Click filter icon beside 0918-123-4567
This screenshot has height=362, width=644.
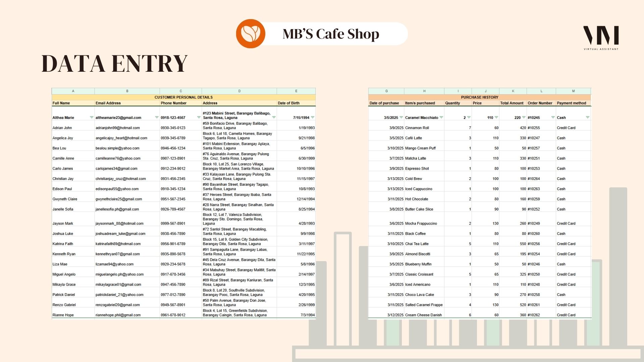tap(199, 118)
